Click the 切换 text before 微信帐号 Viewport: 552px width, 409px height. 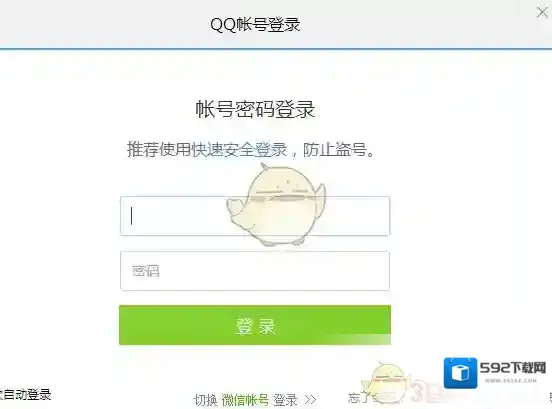pyautogui.click(x=206, y=400)
